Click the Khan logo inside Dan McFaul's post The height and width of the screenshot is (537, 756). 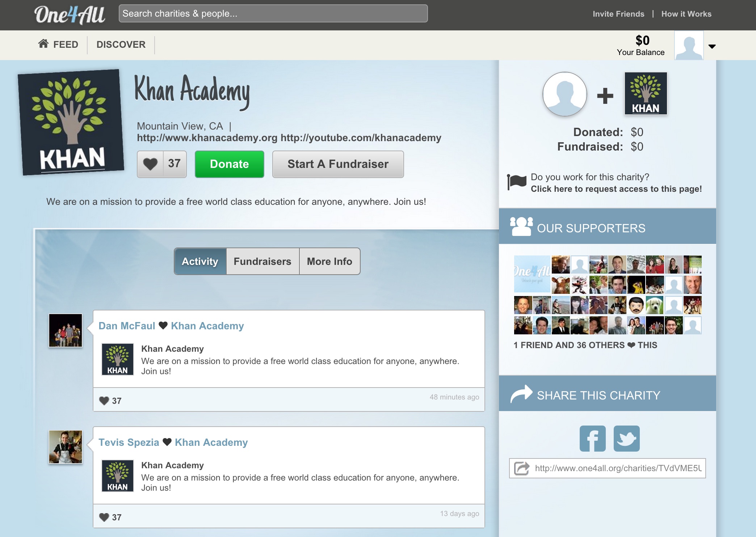coord(118,359)
